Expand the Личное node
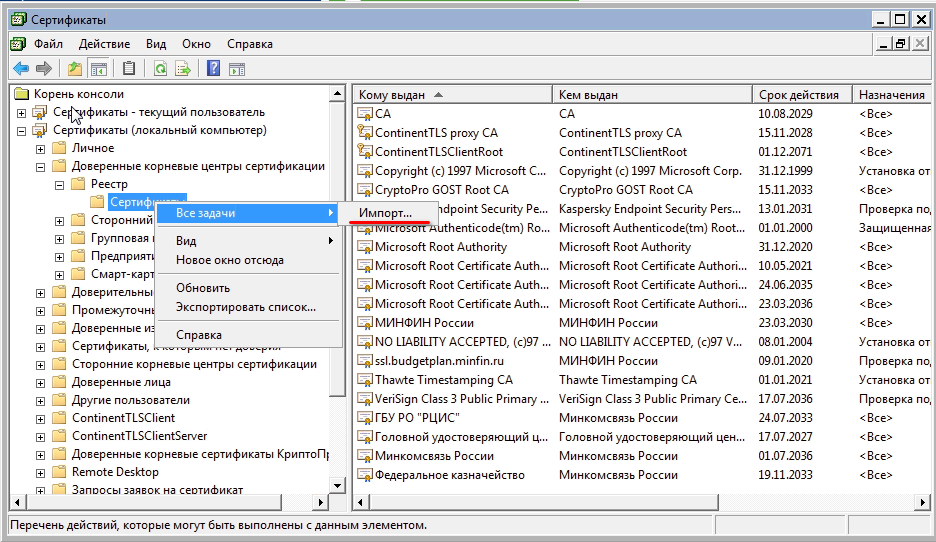 click(x=41, y=149)
